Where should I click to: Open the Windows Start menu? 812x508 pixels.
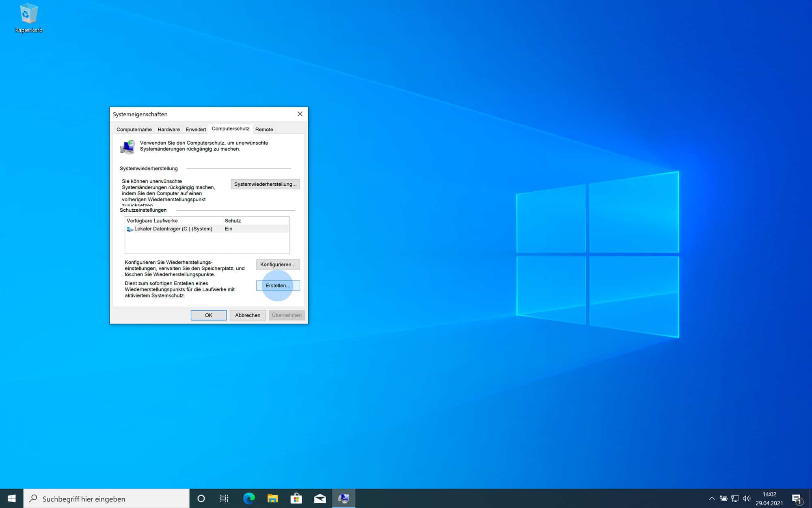[11, 498]
